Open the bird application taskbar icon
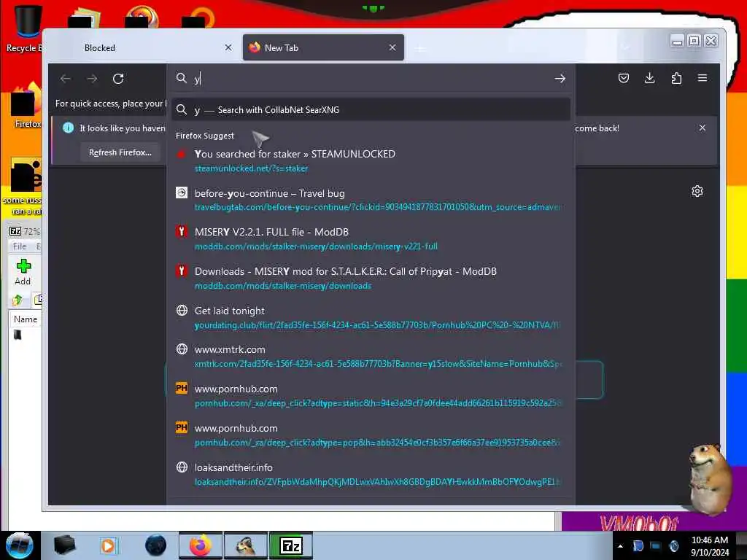Screen dimensions: 747x560 point(246,545)
